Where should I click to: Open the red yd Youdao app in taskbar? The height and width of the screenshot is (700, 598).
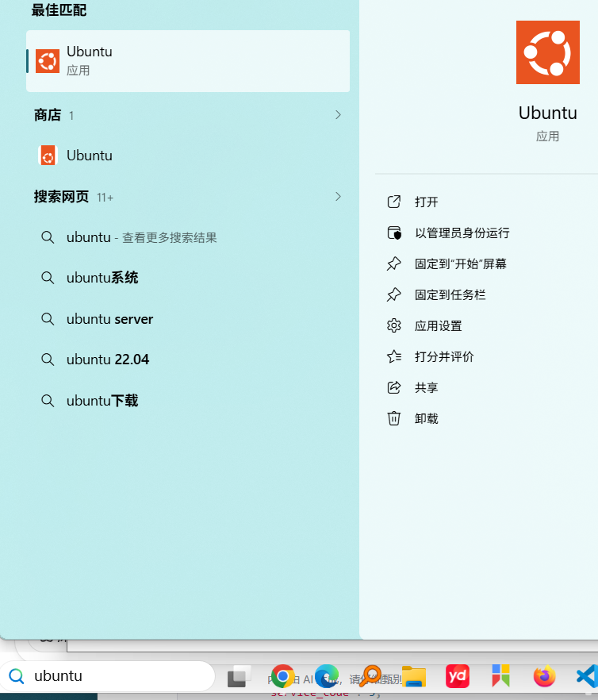tap(458, 676)
